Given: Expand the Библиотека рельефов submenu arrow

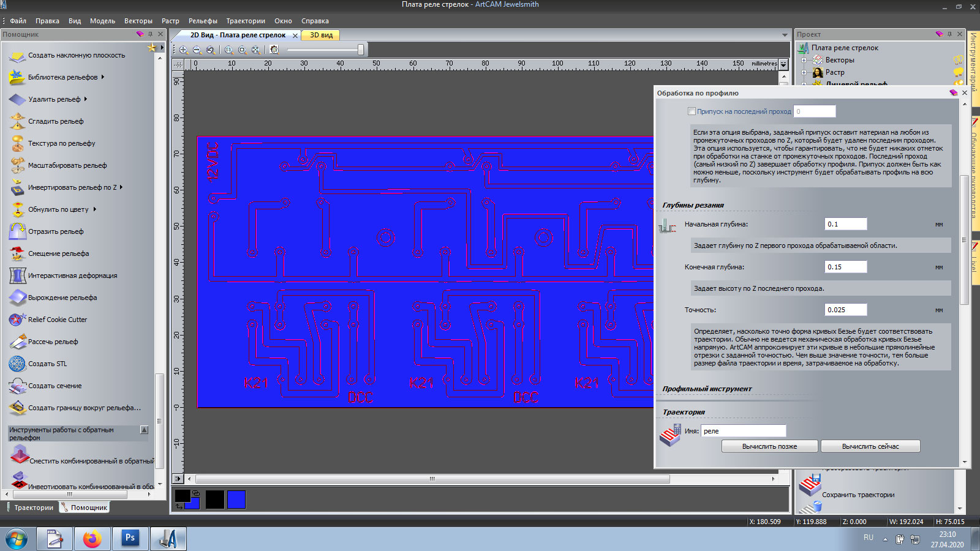Looking at the screenshot, I should (103, 77).
